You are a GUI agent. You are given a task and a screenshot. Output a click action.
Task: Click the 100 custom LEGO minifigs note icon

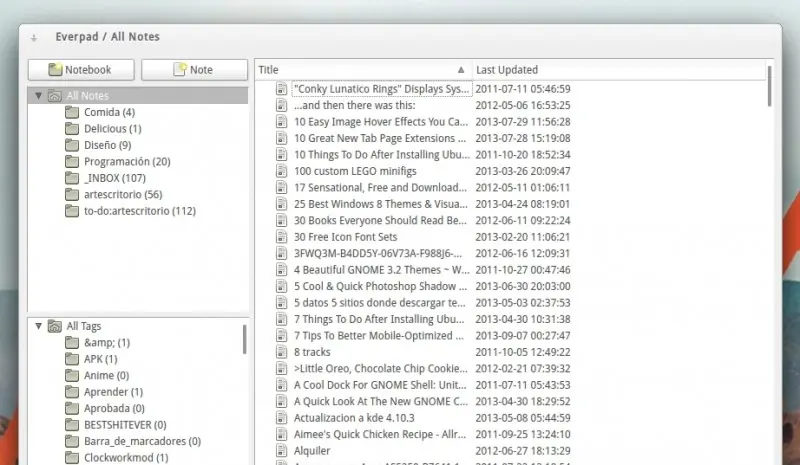click(282, 170)
